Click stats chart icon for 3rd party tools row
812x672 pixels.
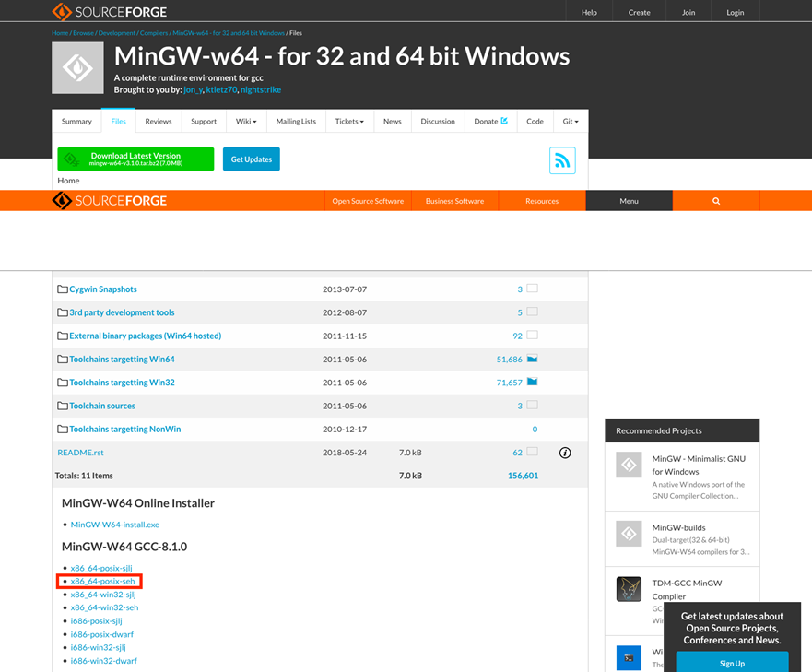point(533,312)
